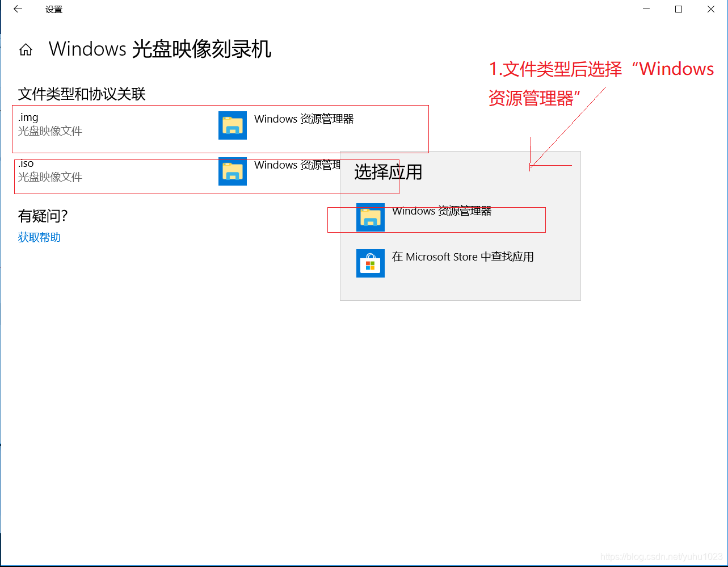
Task: Go back with the arrow in title bar
Action: [18, 9]
